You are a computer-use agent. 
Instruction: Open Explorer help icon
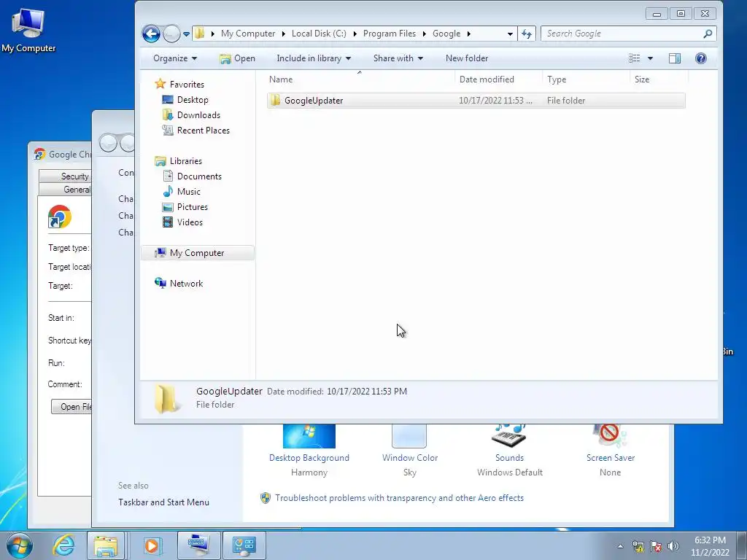pos(701,58)
